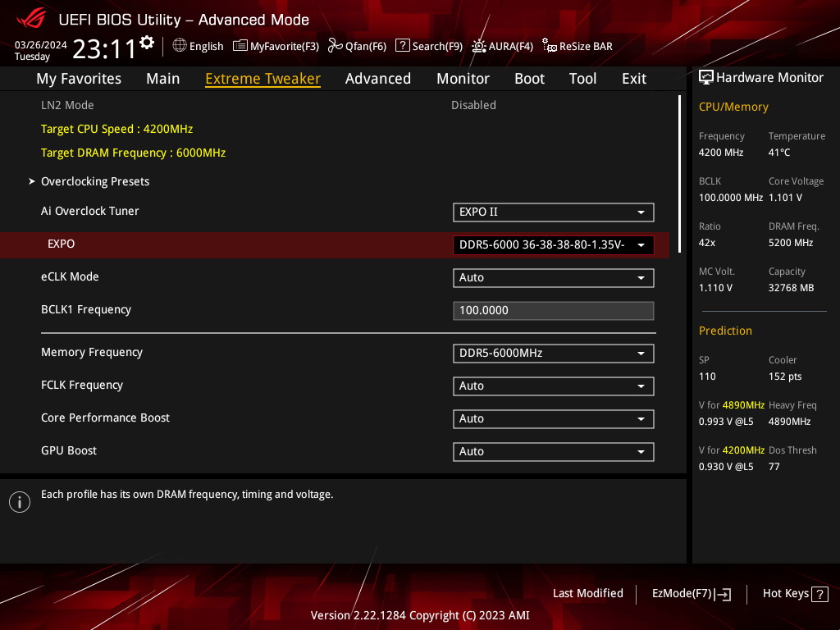Screen dimensions: 840x630
Task: Select the Extreme Tweaker tab
Action: [x=262, y=79]
